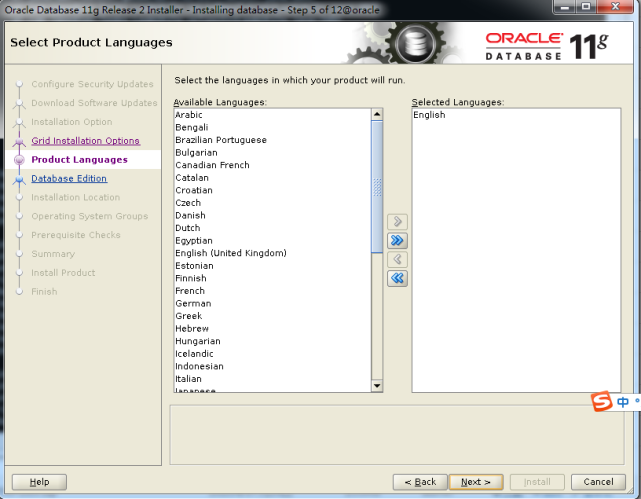Select Dutch in Available Languages
641x499 pixels.
(272, 228)
